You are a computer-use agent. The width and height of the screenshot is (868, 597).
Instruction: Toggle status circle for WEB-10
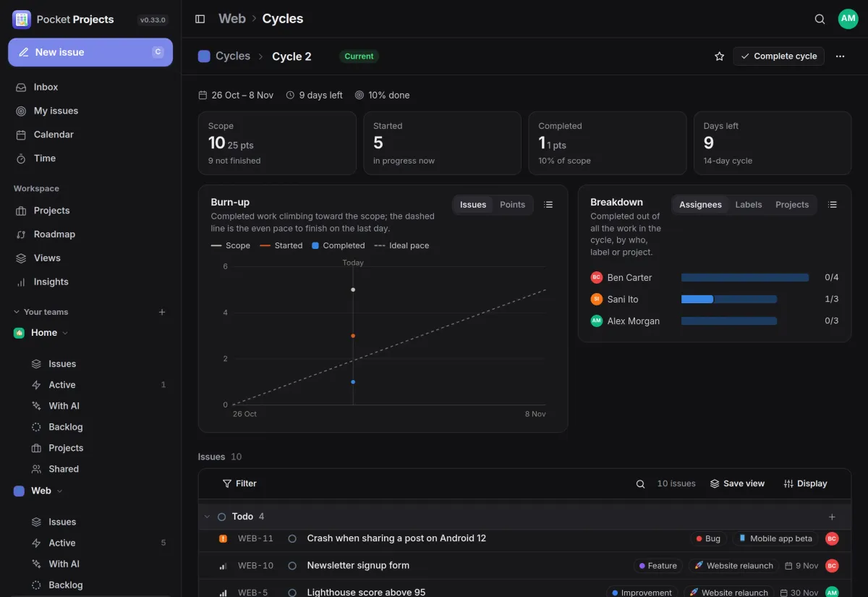point(292,566)
